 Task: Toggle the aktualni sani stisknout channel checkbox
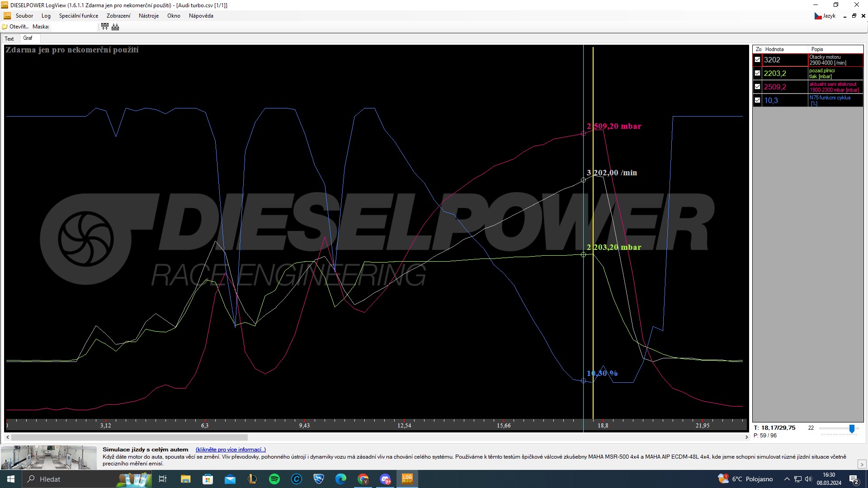coord(758,87)
